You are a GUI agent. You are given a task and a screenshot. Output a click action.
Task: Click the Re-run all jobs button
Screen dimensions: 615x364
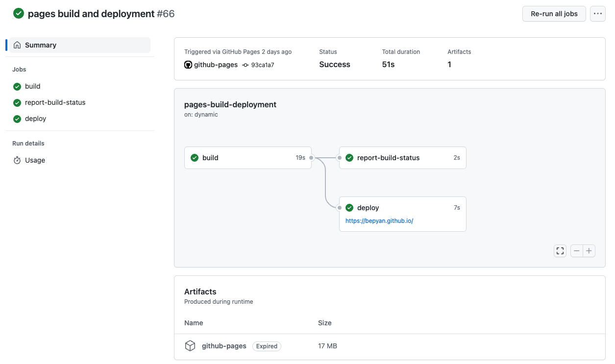point(554,14)
